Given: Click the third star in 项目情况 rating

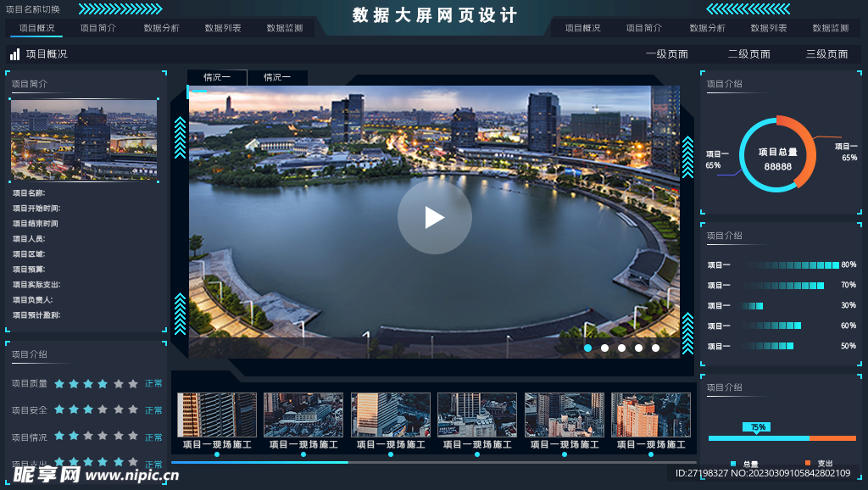Looking at the screenshot, I should [x=88, y=436].
